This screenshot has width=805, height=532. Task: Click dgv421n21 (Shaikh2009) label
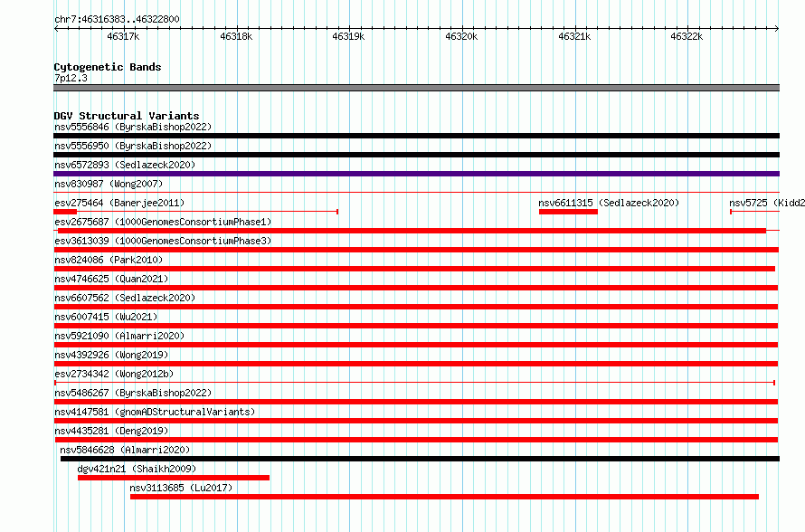137,469
